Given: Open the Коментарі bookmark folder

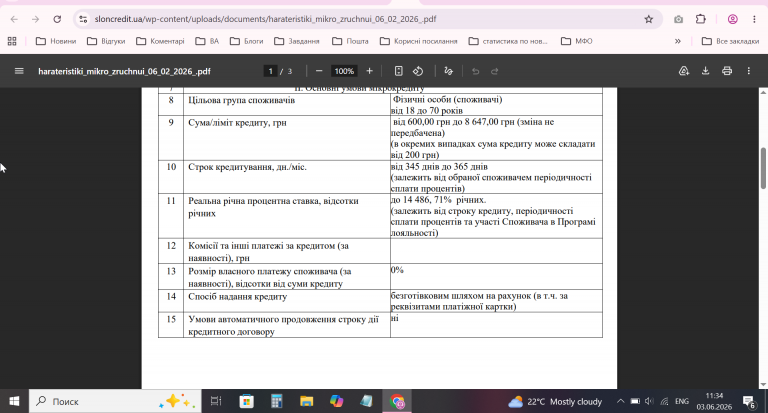Looking at the screenshot, I should (x=160, y=41).
